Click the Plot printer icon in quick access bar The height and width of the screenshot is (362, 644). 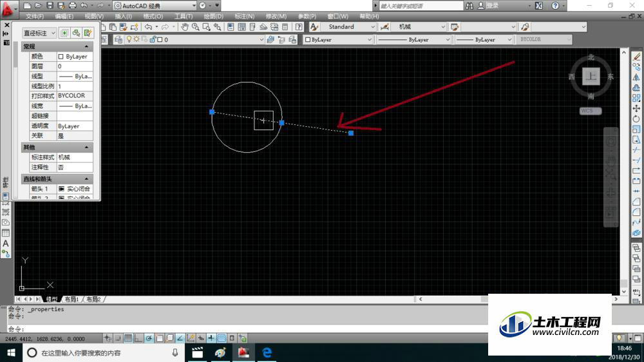pos(72,6)
